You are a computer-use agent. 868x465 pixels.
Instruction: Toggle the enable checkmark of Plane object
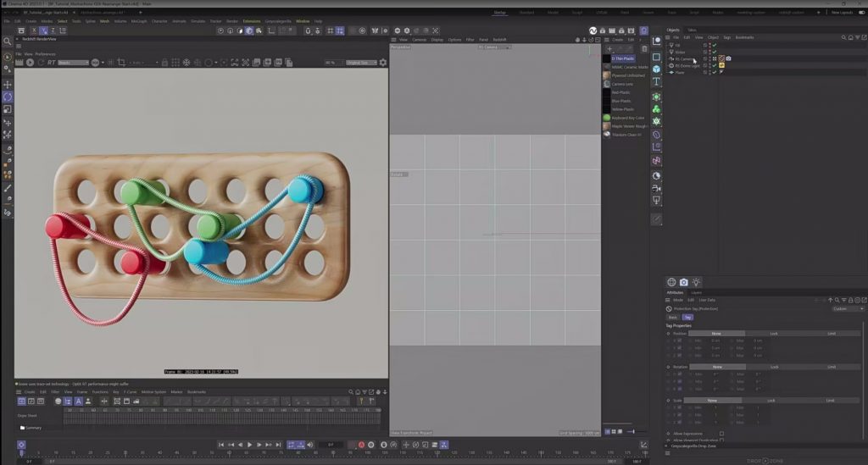coord(714,73)
